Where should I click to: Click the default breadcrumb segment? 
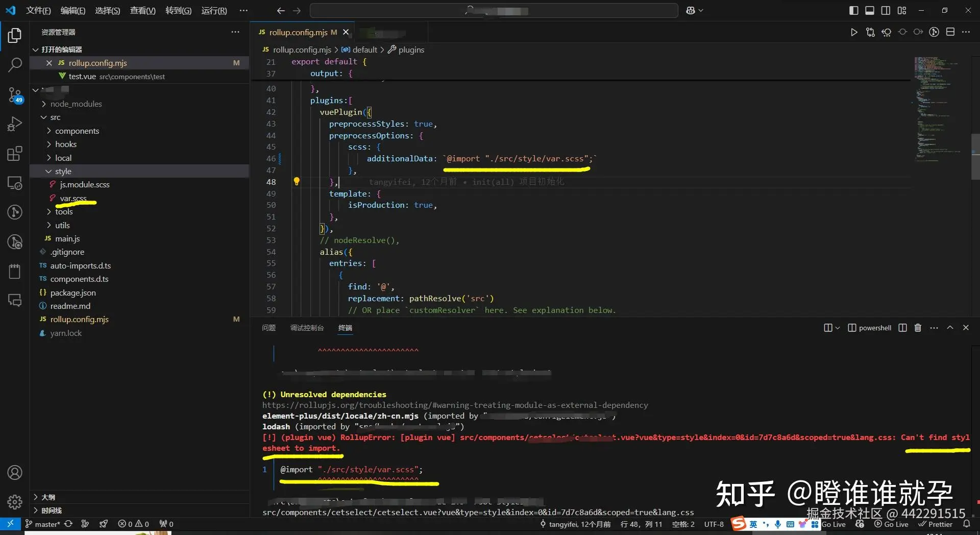pyautogui.click(x=364, y=50)
